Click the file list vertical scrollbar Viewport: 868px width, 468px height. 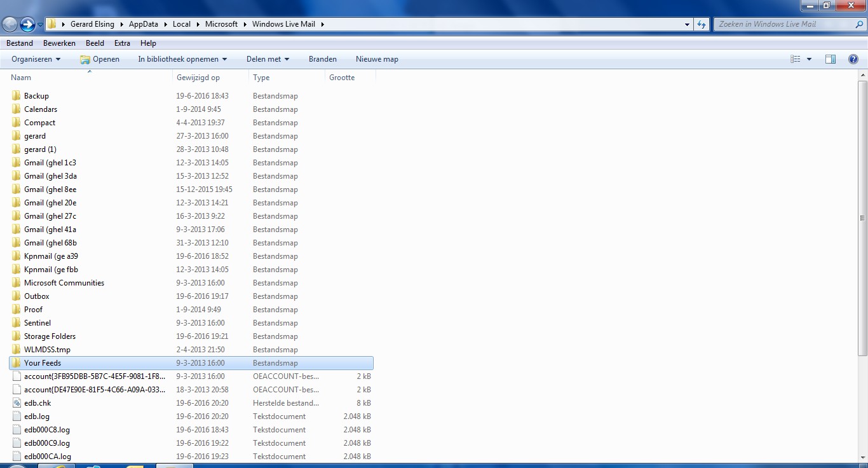[863, 218]
